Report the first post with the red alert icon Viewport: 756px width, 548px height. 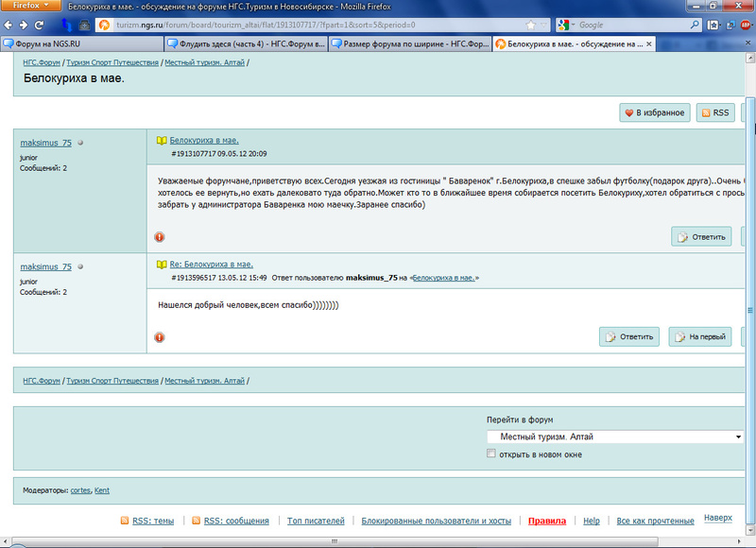pyautogui.click(x=160, y=237)
